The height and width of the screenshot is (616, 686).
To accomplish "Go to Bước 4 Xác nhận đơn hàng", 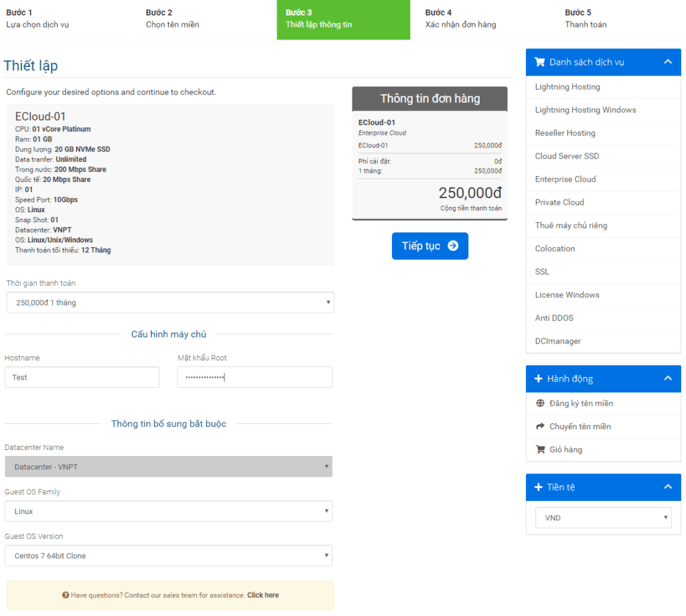I will [x=483, y=19].
